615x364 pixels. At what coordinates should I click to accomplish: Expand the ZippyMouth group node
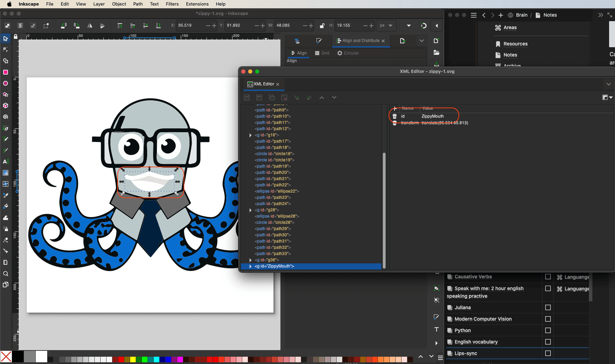[250, 266]
